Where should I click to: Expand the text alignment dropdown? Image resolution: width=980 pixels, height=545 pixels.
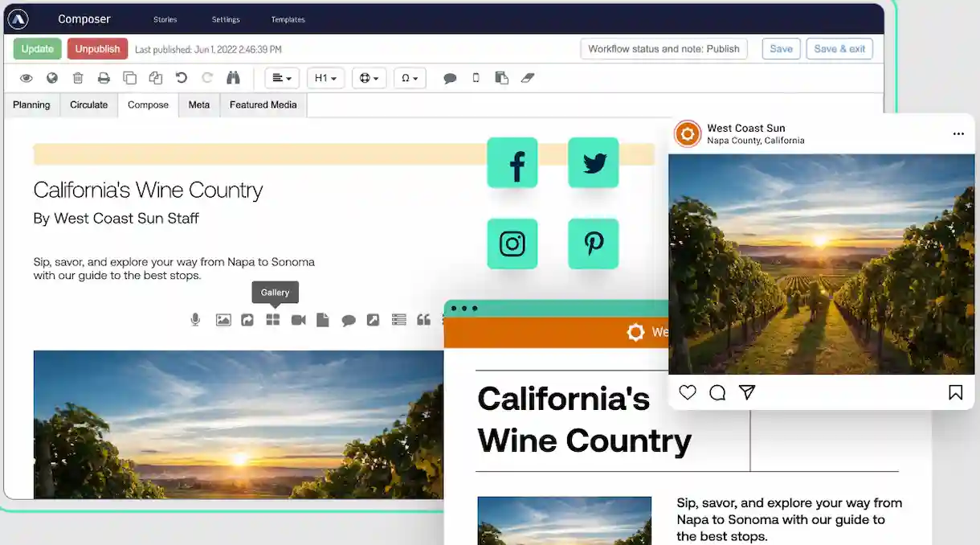tap(282, 78)
